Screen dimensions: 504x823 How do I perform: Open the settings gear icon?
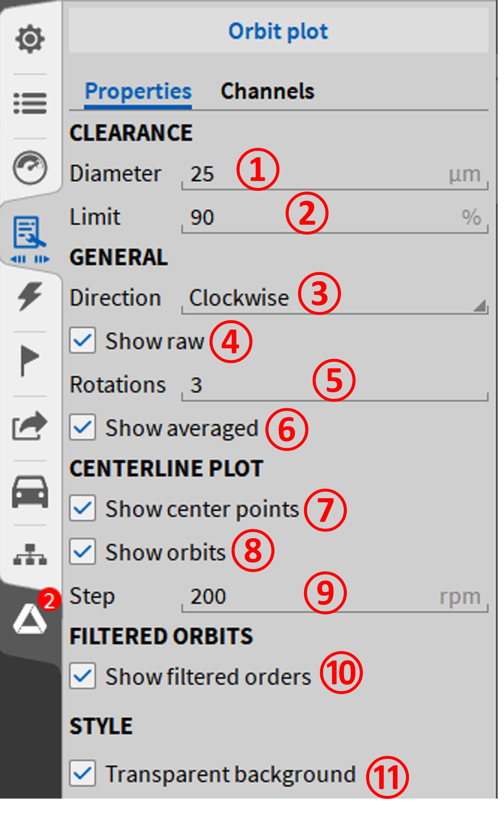[30, 39]
